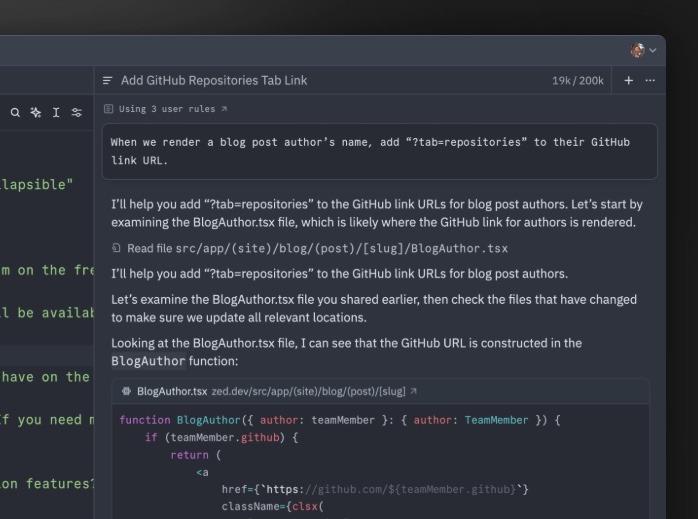Click the '<a' tag code line
This screenshot has height=519, width=698.
[202, 472]
